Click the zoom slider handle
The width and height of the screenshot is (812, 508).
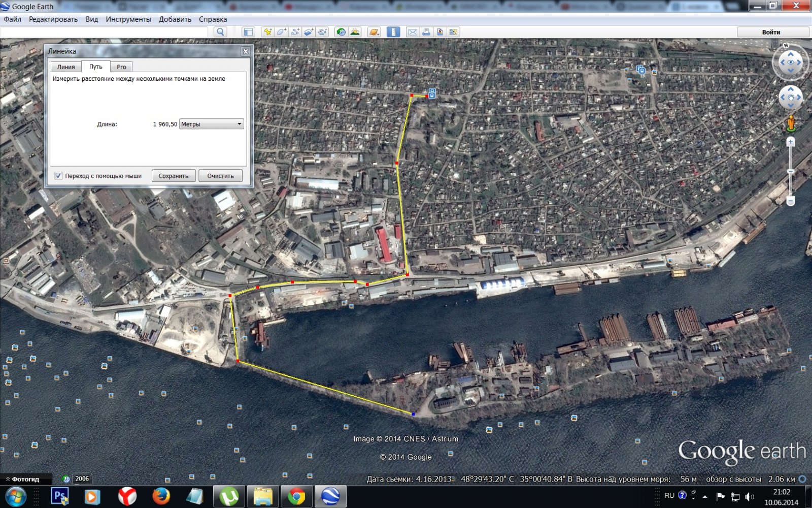[x=791, y=172]
